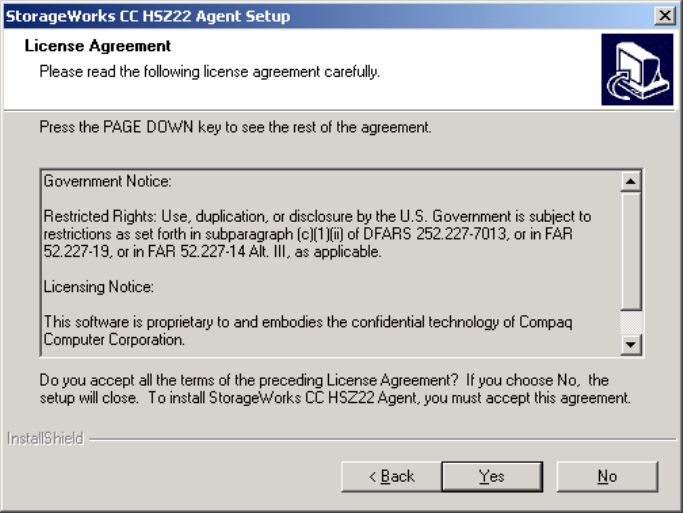Click the InstallShield label

[x=45, y=438]
